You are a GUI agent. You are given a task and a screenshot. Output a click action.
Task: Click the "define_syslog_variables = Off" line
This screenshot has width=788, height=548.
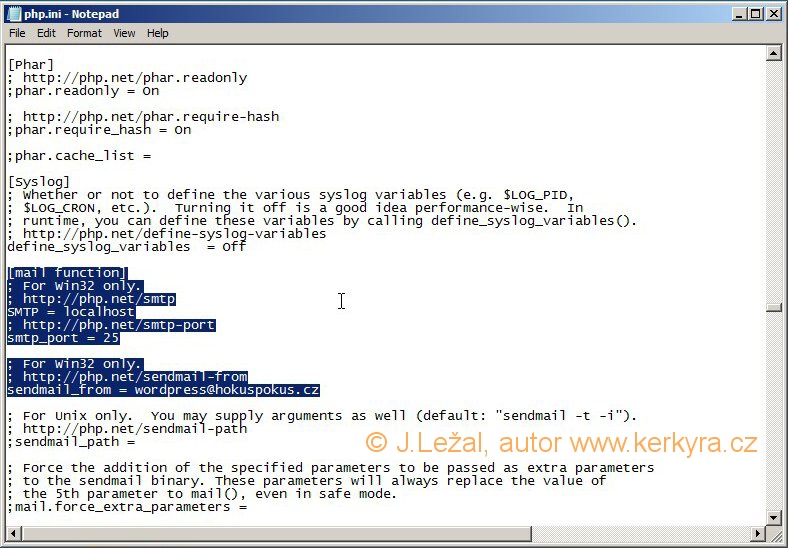tap(126, 247)
